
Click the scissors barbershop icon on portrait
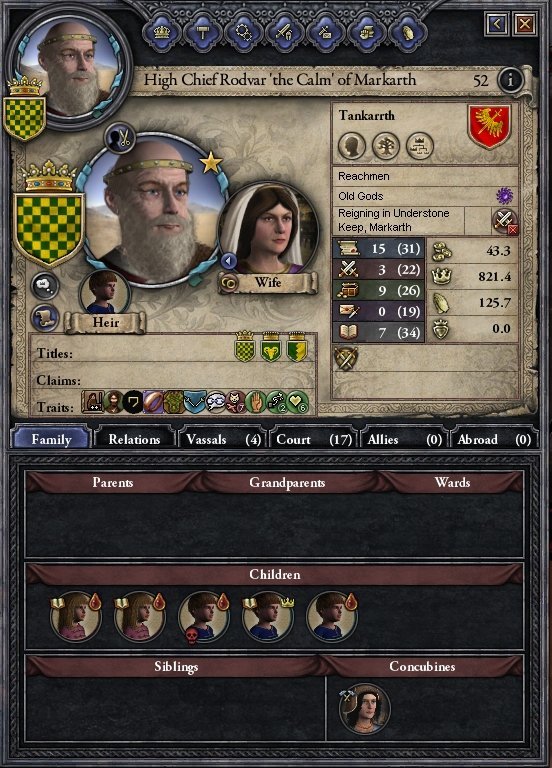[x=120, y=138]
